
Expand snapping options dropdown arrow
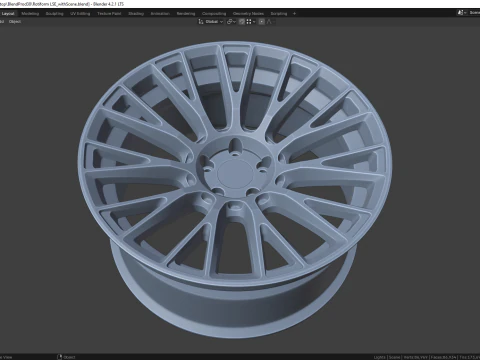(x=254, y=22)
